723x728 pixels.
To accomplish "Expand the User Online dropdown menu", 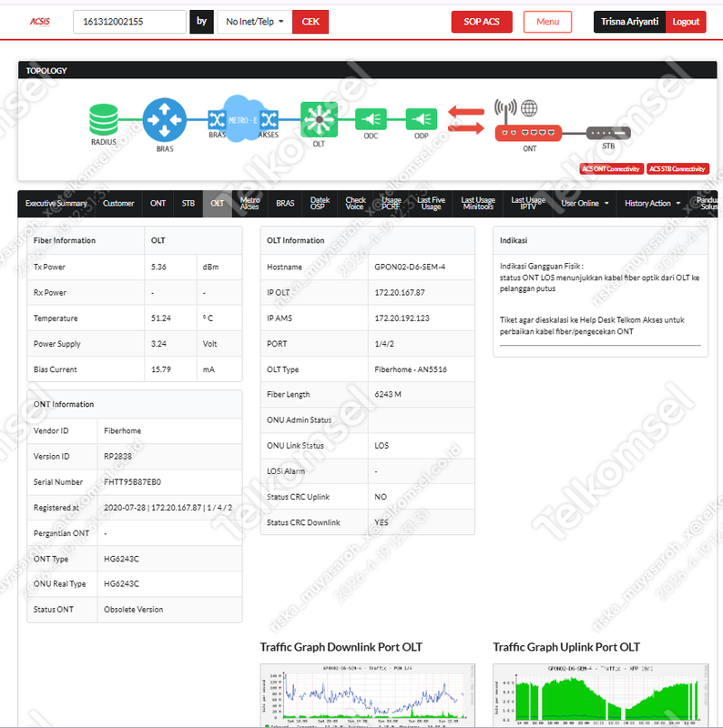I will click(585, 203).
